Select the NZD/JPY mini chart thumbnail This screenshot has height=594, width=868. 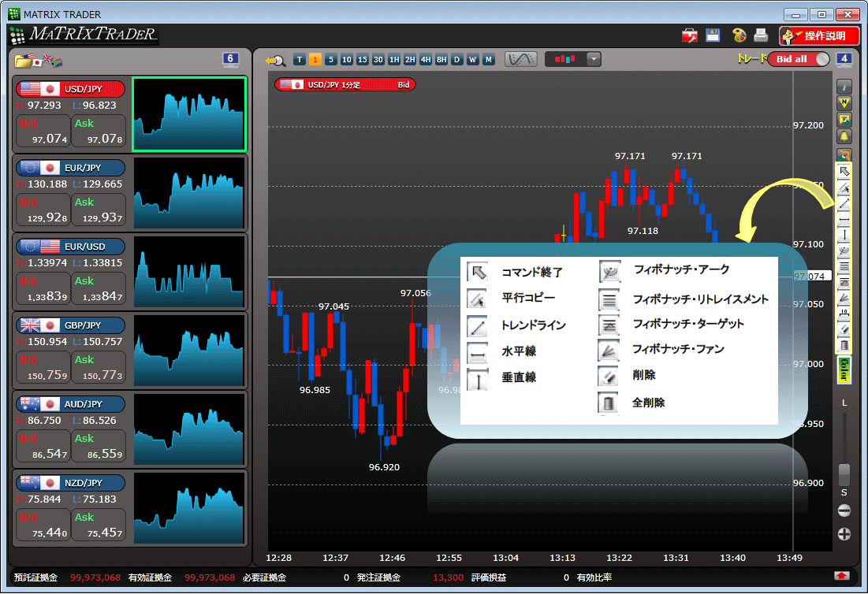pos(188,507)
